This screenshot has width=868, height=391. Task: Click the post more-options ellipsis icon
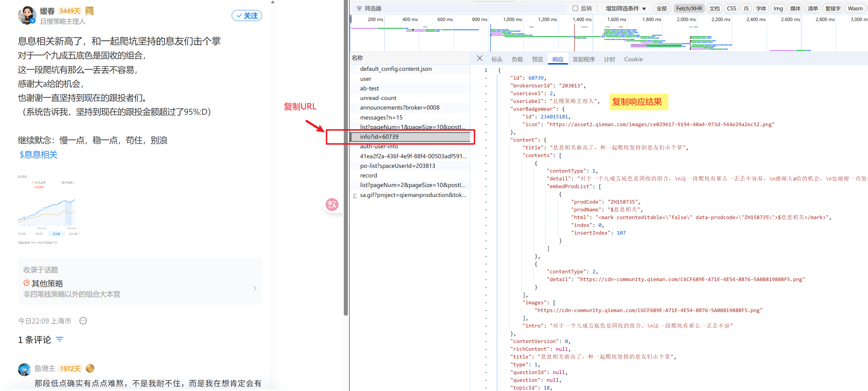coord(83,321)
